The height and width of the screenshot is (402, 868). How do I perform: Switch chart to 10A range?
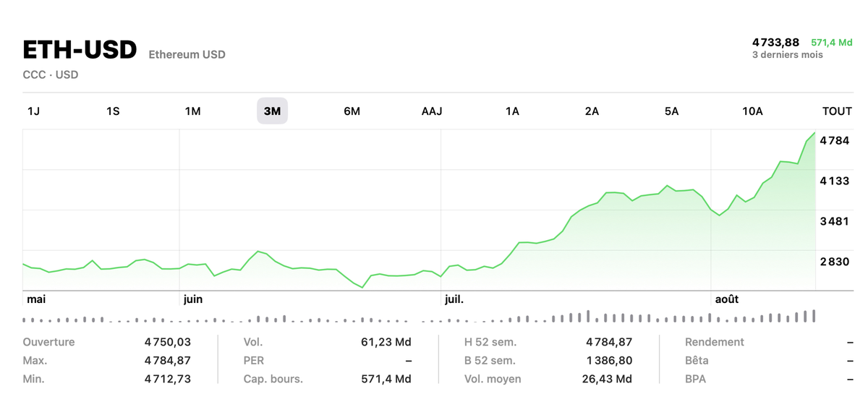coord(752,111)
